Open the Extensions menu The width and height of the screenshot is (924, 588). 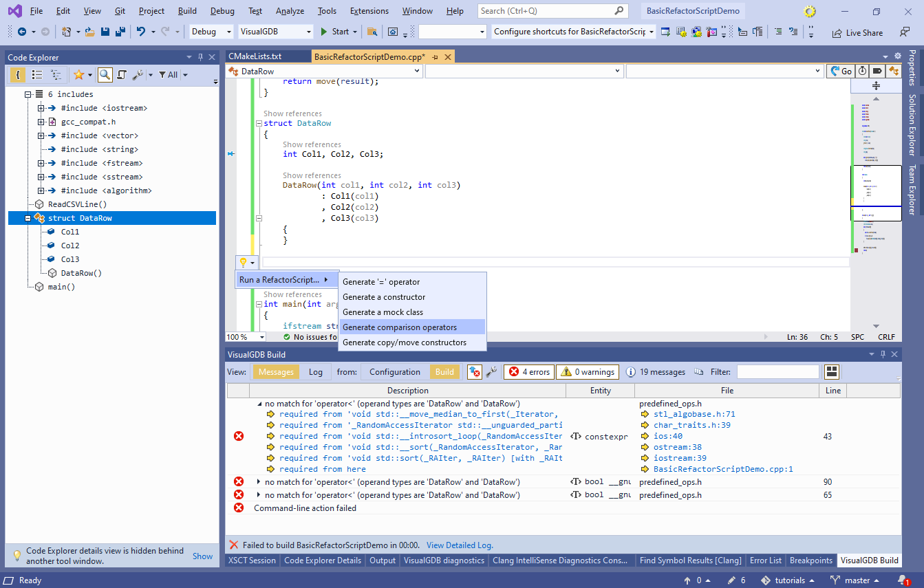pyautogui.click(x=369, y=11)
